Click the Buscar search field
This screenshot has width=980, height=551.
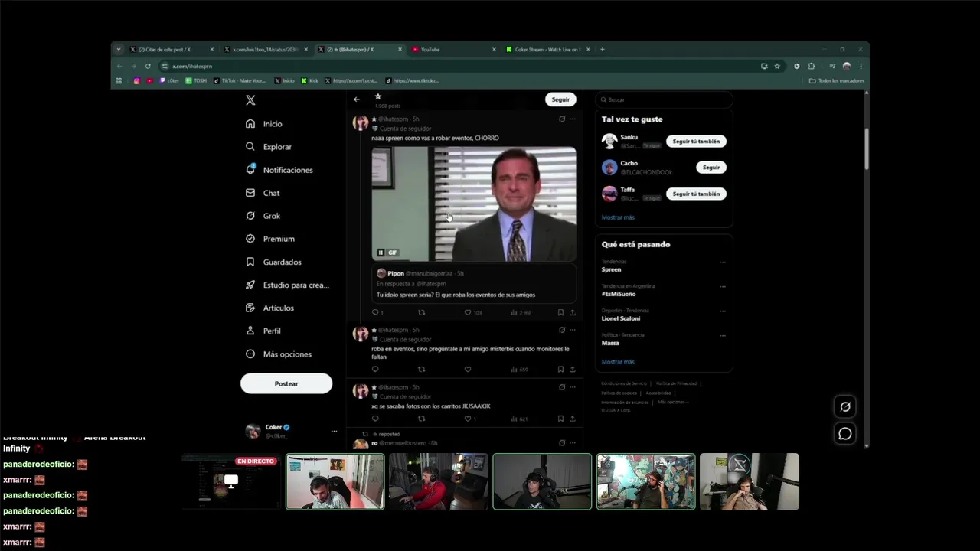click(x=664, y=99)
